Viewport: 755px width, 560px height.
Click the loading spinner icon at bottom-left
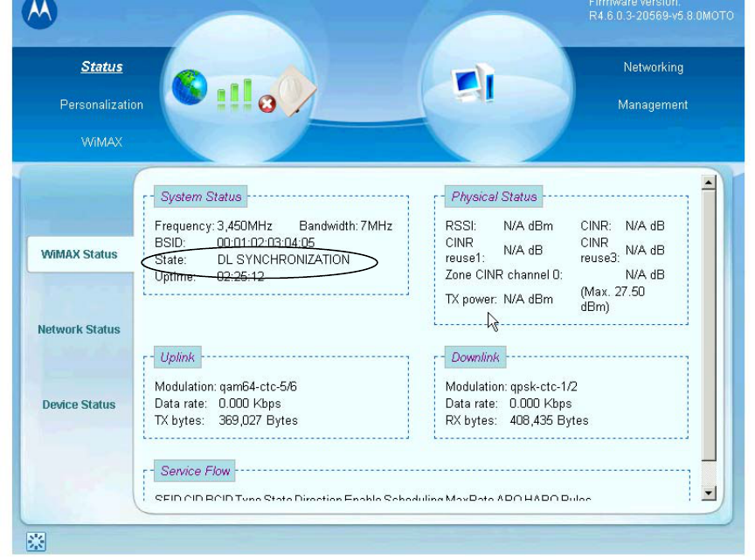[x=36, y=542]
